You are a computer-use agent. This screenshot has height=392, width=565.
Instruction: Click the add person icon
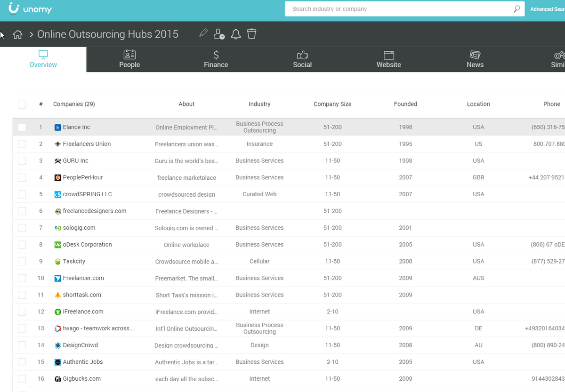(x=219, y=34)
